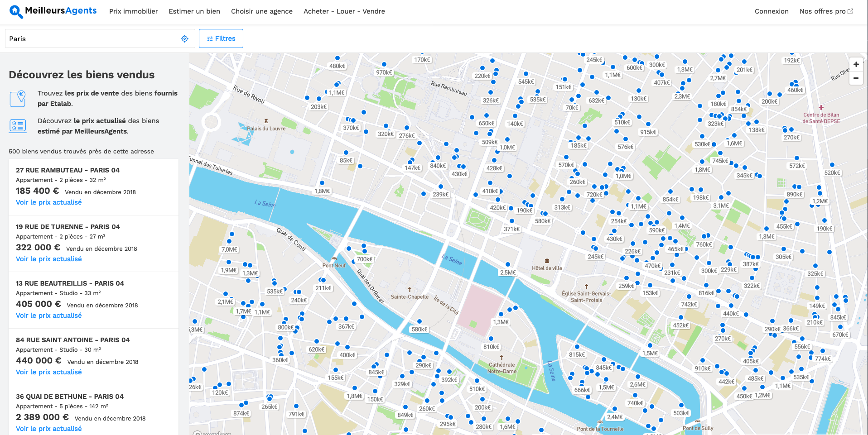Click the 810k€ map price marker
The height and width of the screenshot is (435, 868).
491,347
